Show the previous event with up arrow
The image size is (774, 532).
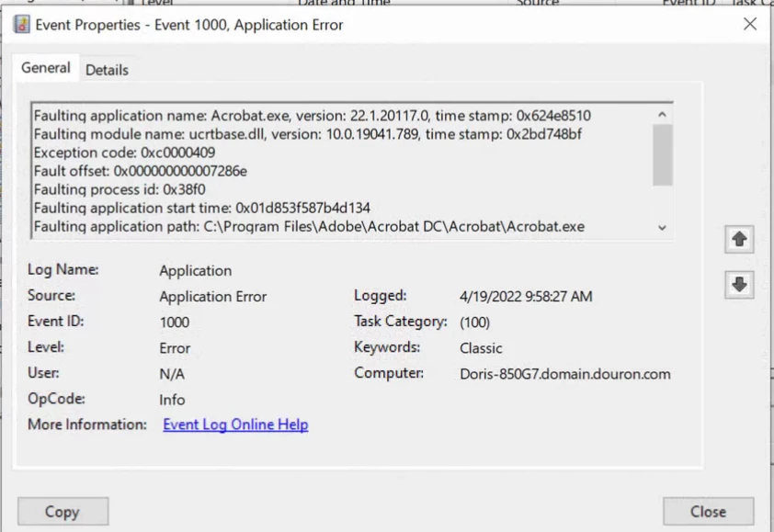739,239
